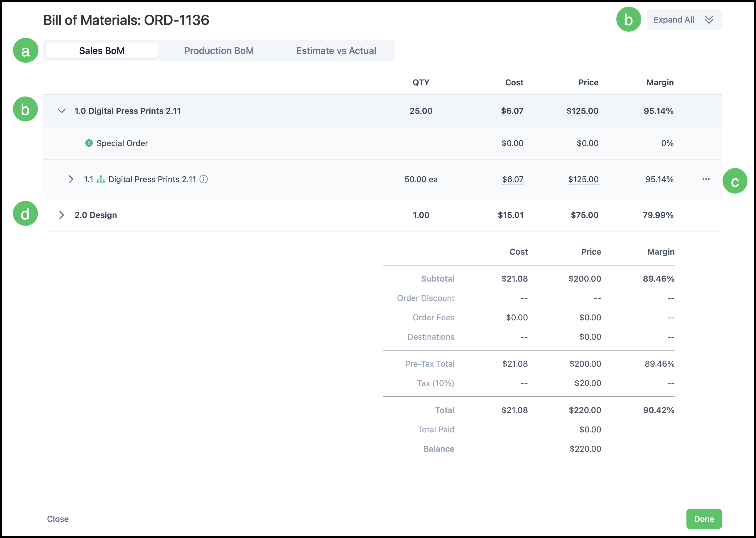Click the $6.07 cost on row 1.1

513,179
